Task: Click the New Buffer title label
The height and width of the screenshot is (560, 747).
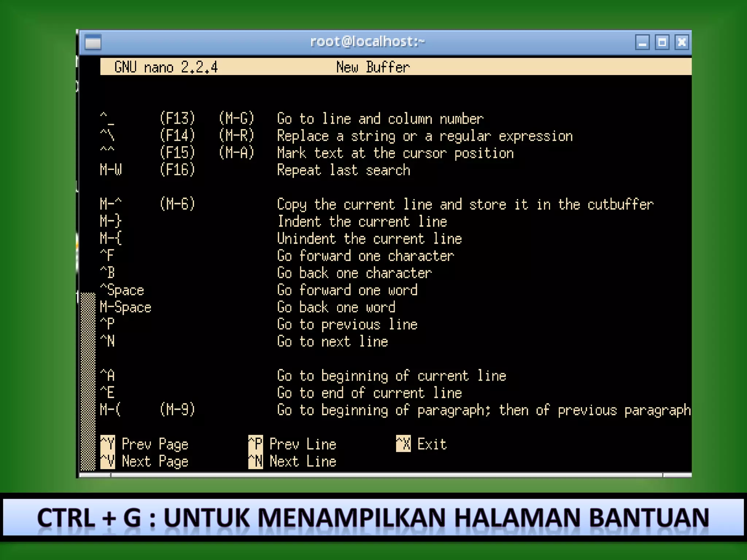Action: point(373,67)
